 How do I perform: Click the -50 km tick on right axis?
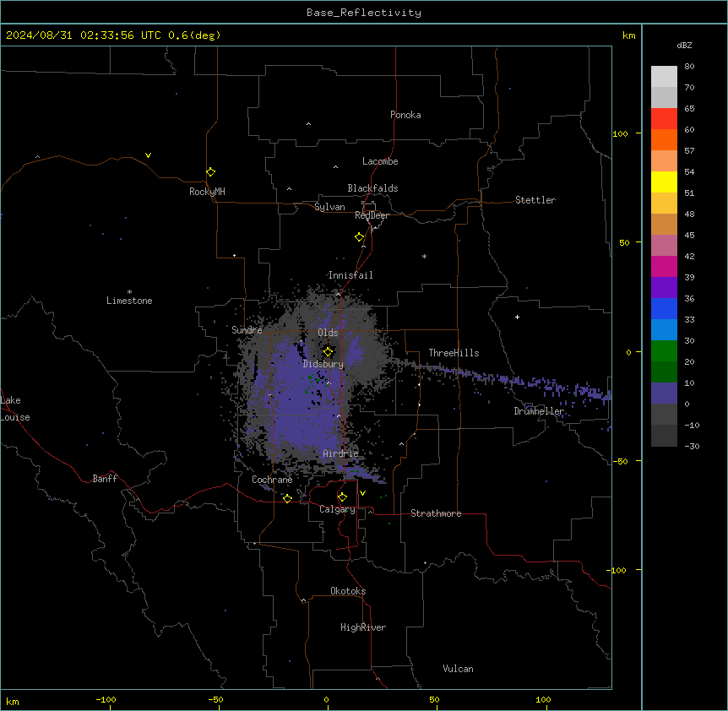[620, 461]
